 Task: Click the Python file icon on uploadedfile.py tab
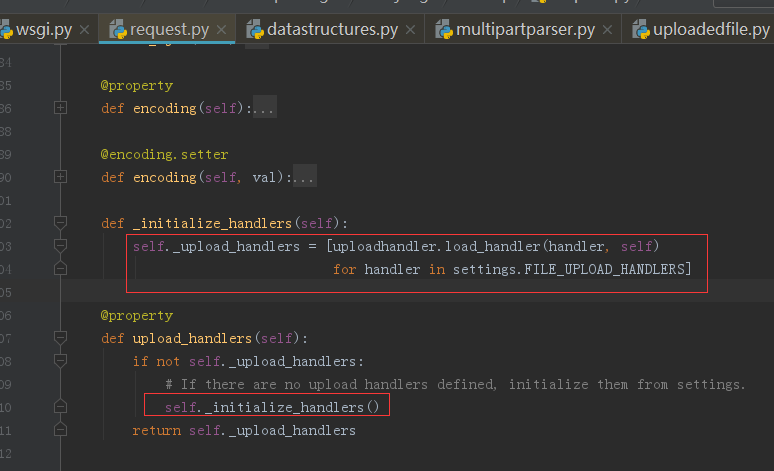pyautogui.click(x=641, y=30)
